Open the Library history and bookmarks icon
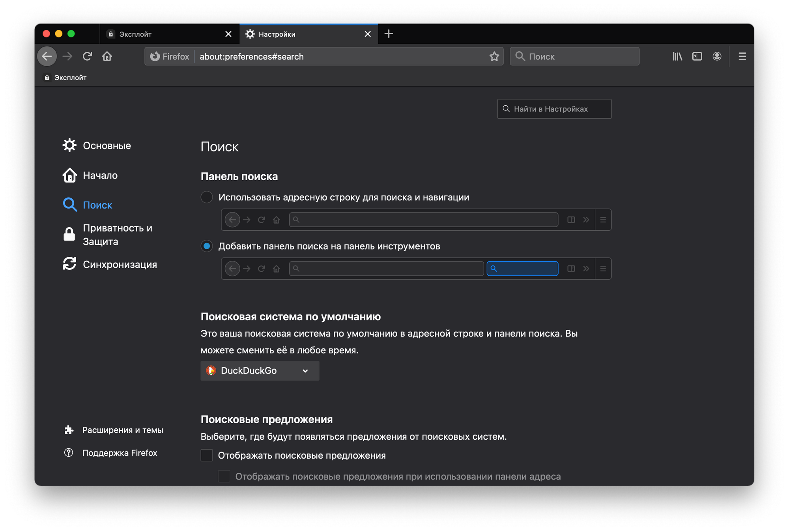Screen dimensions: 789x532 click(x=677, y=56)
